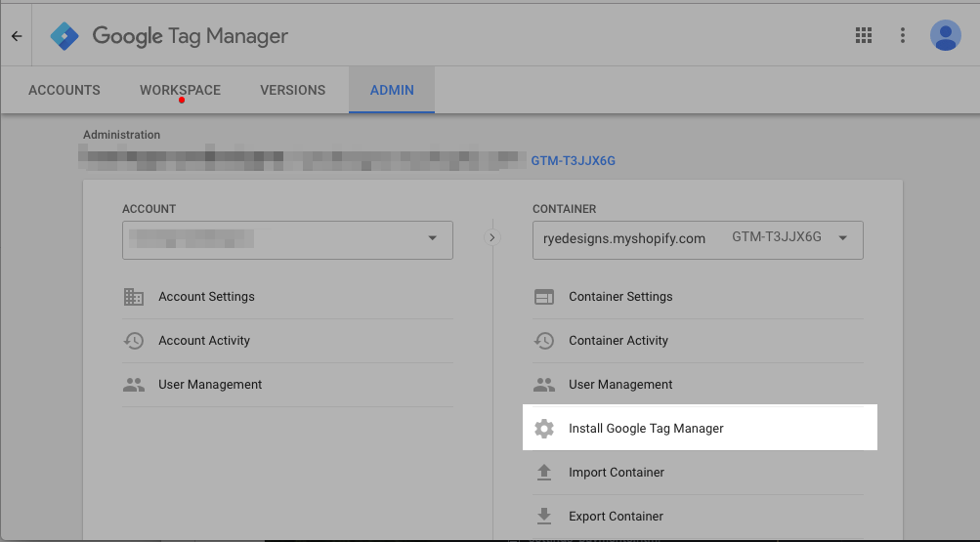Click the Container dropdown arrow
Screen dimensions: 980x542
[842, 238]
